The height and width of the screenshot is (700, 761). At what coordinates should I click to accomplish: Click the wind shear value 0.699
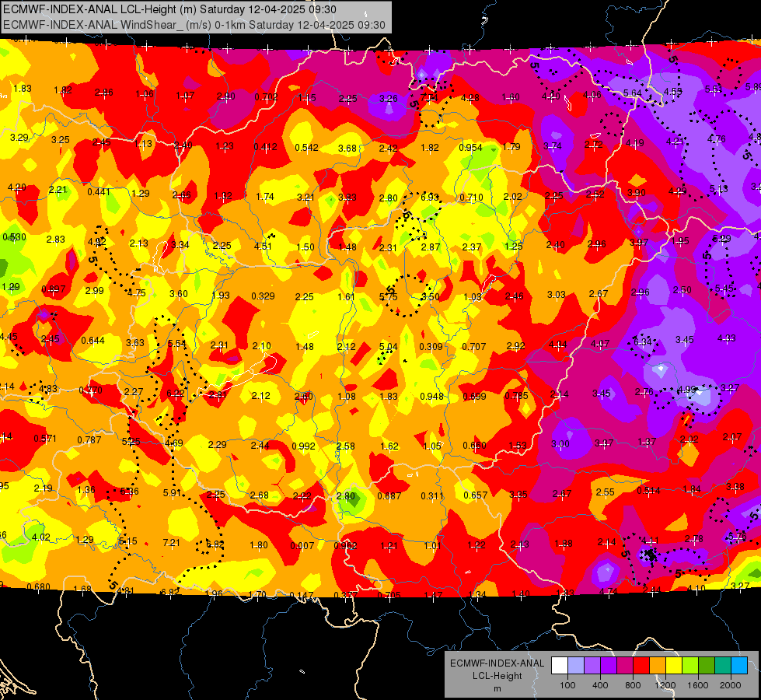475,396
